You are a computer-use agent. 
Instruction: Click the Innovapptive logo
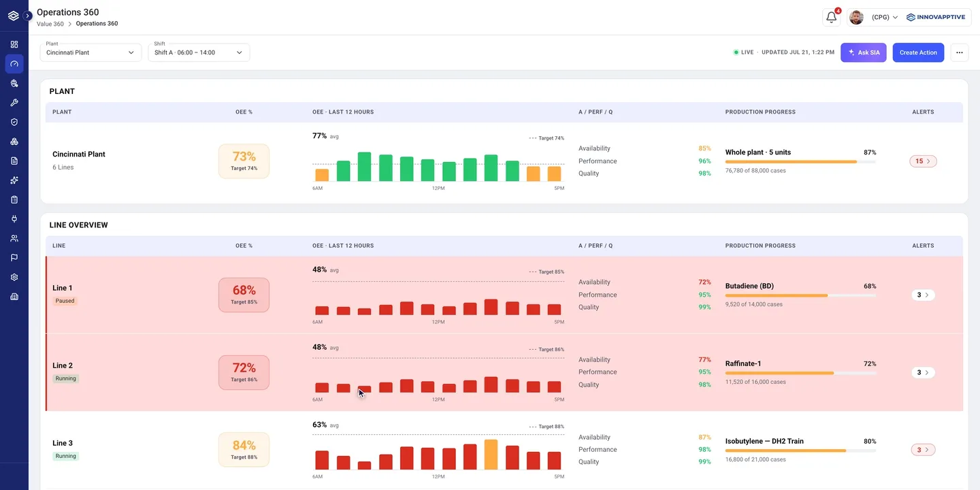pos(936,18)
